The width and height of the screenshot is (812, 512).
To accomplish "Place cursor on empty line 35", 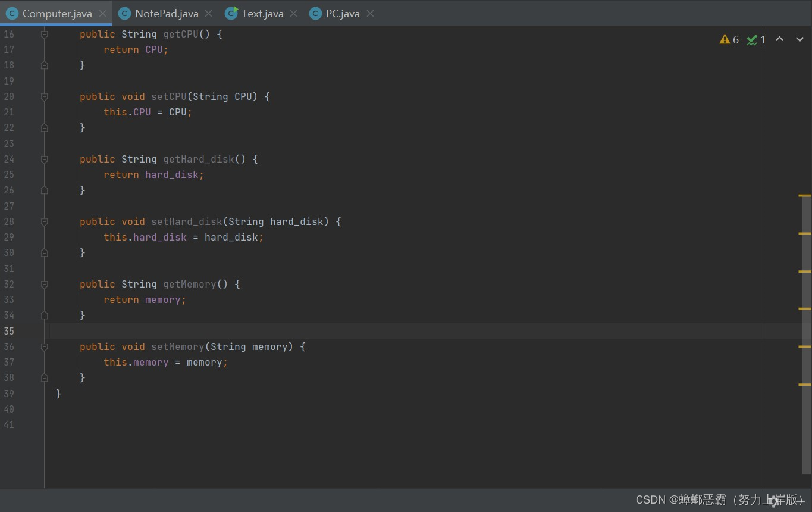I will (405, 331).
